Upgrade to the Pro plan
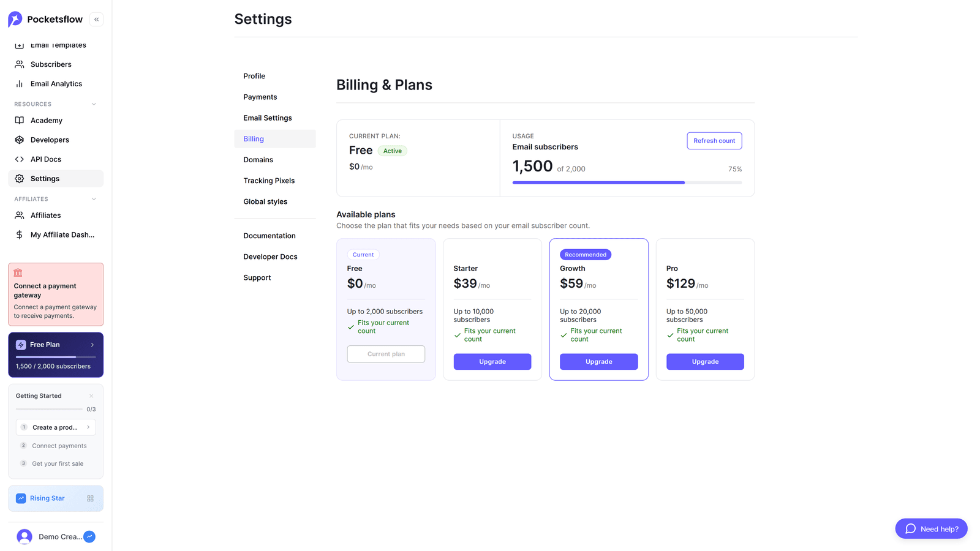980x551 pixels. [705, 362]
